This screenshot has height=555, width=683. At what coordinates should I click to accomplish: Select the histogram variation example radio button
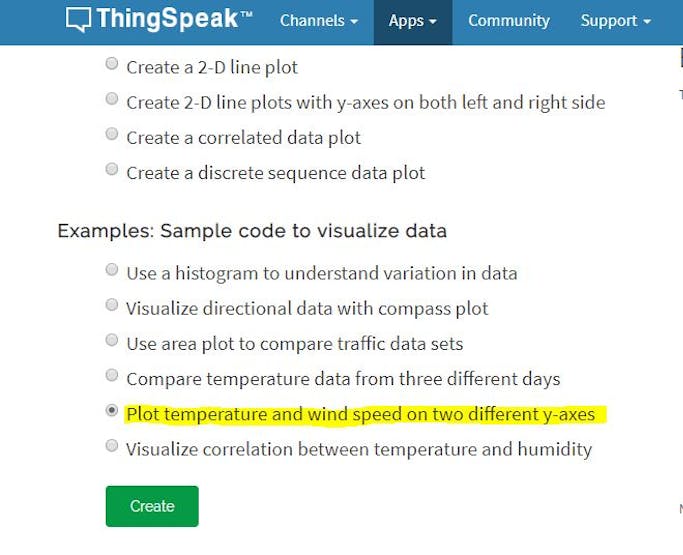pos(112,270)
